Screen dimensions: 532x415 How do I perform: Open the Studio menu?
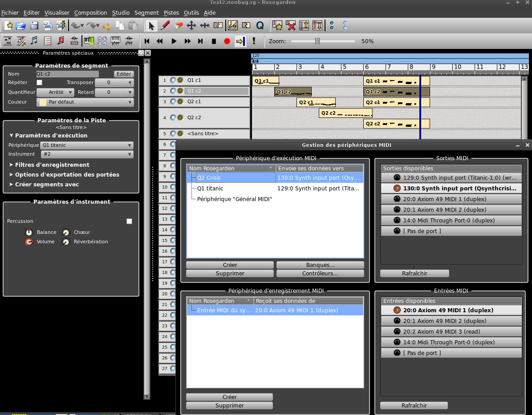click(x=121, y=13)
